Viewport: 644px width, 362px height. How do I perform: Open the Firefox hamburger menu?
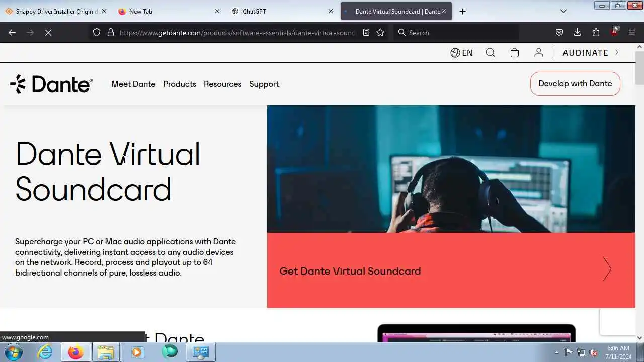(632, 32)
